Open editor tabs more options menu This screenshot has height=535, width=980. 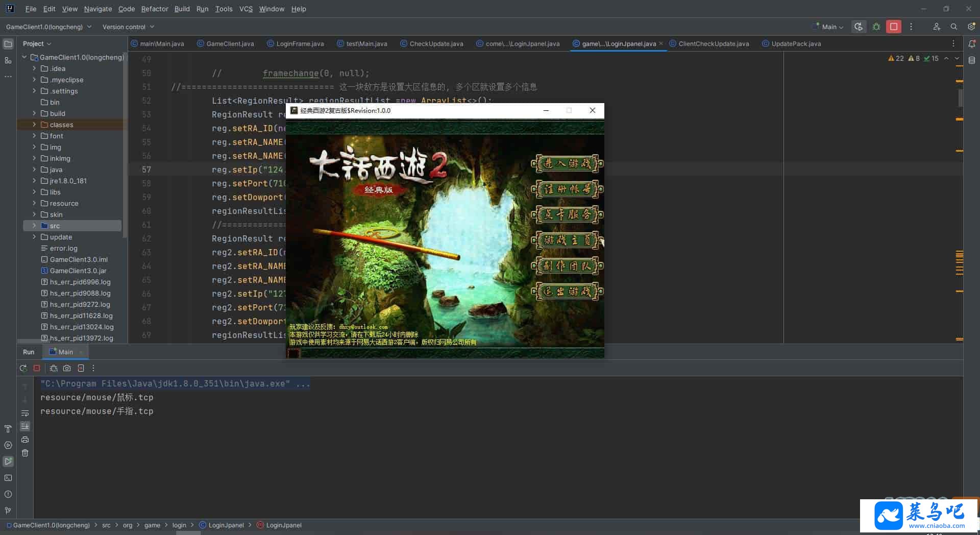953,44
